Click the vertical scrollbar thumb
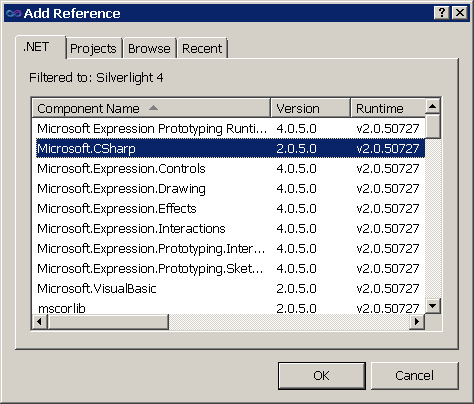This screenshot has height=404, width=474. point(433,126)
